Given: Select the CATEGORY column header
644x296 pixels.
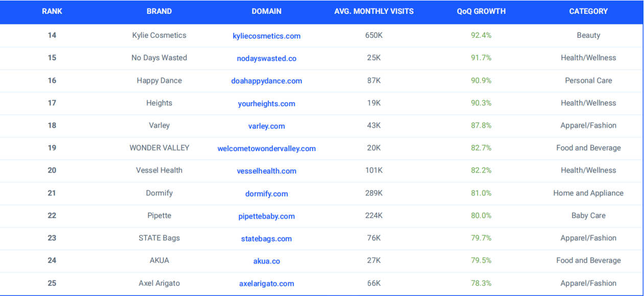Looking at the screenshot, I should [588, 11].
